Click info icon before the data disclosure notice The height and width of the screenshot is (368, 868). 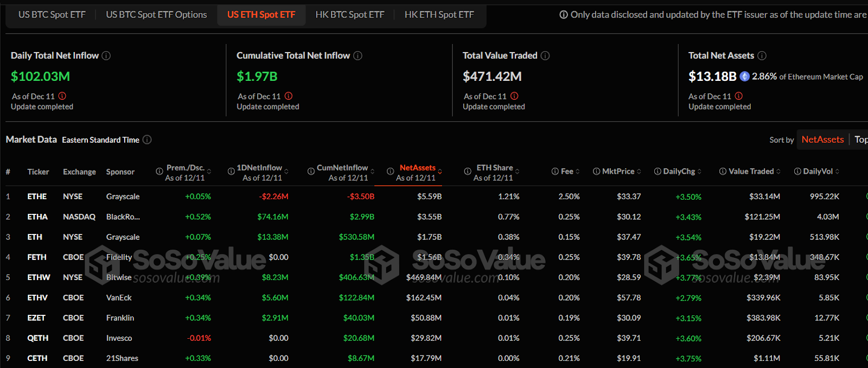click(x=564, y=15)
